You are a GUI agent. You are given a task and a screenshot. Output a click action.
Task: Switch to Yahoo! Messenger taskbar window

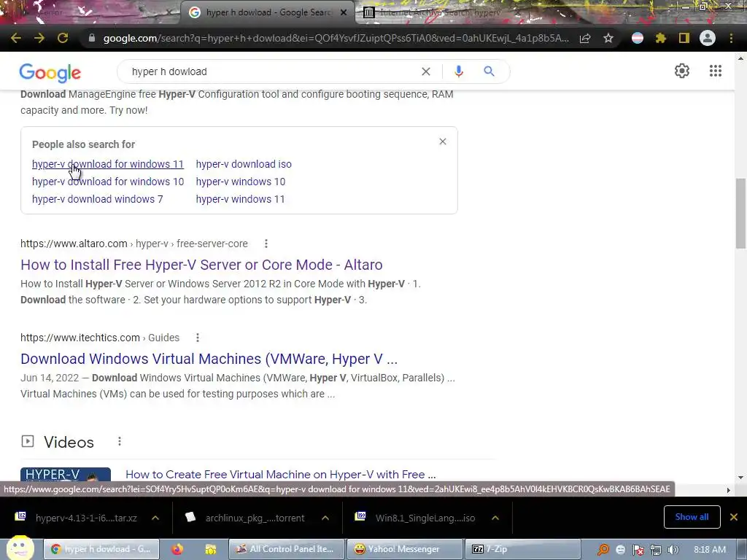405,549
